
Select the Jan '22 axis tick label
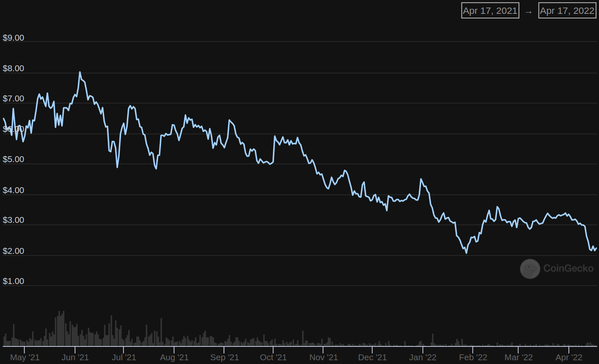(423, 357)
